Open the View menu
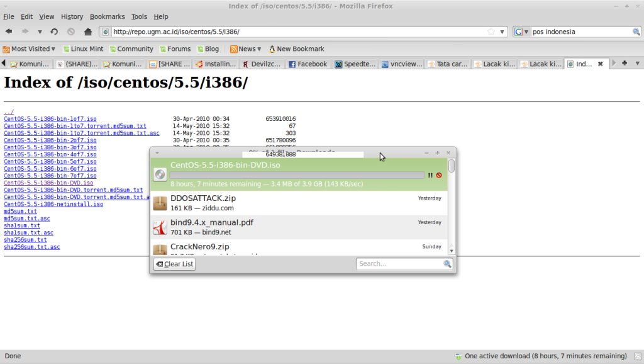Image resolution: width=644 pixels, height=364 pixels. [47, 17]
